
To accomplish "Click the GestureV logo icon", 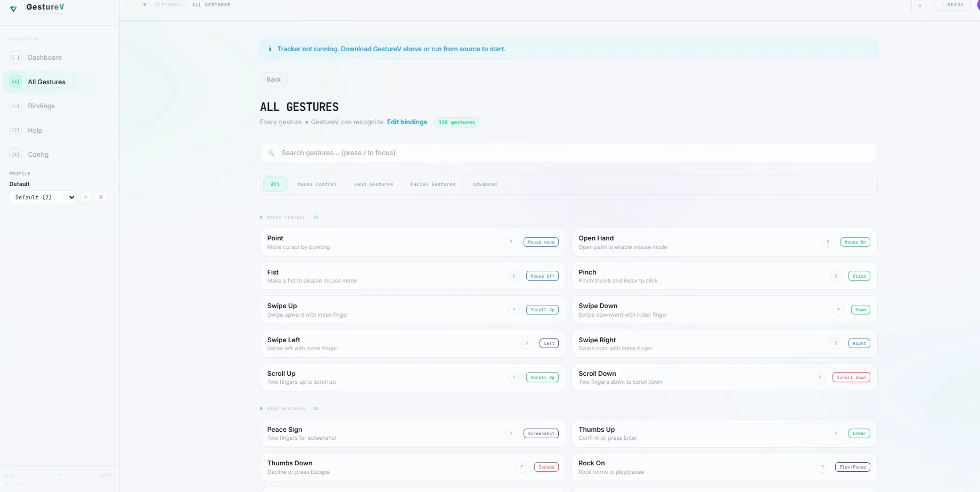I will point(14,9).
